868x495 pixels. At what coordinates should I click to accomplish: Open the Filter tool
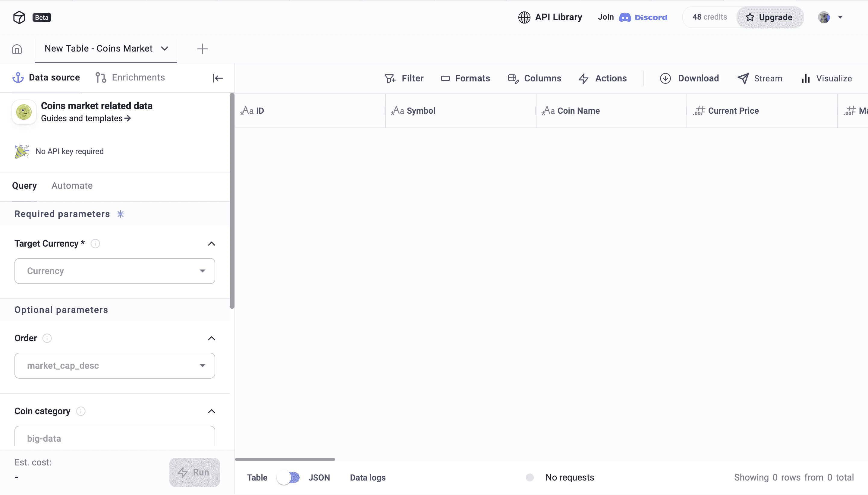(x=404, y=79)
